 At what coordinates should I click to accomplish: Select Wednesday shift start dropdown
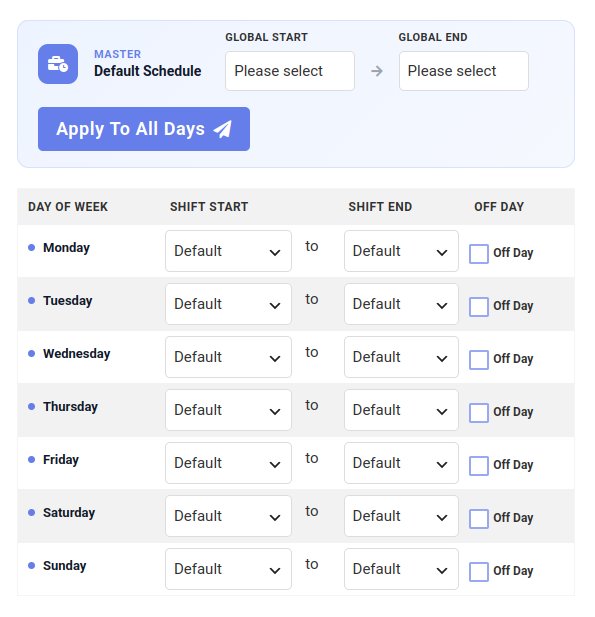pyautogui.click(x=228, y=357)
